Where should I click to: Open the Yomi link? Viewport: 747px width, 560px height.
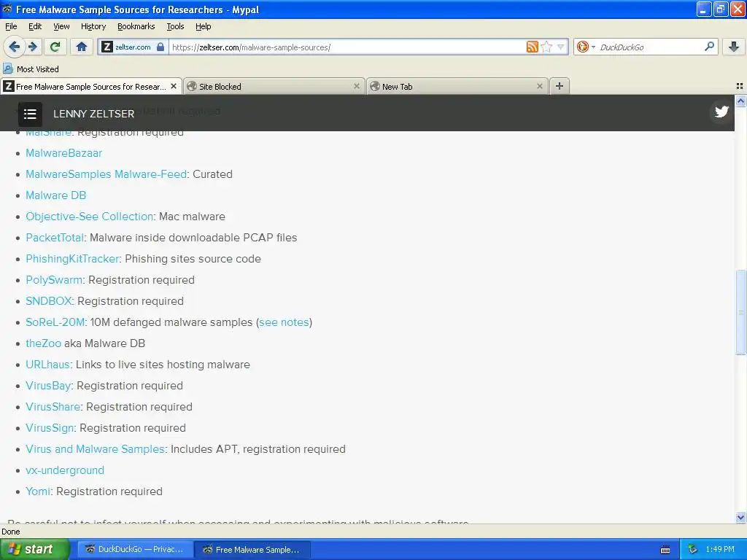(x=38, y=491)
